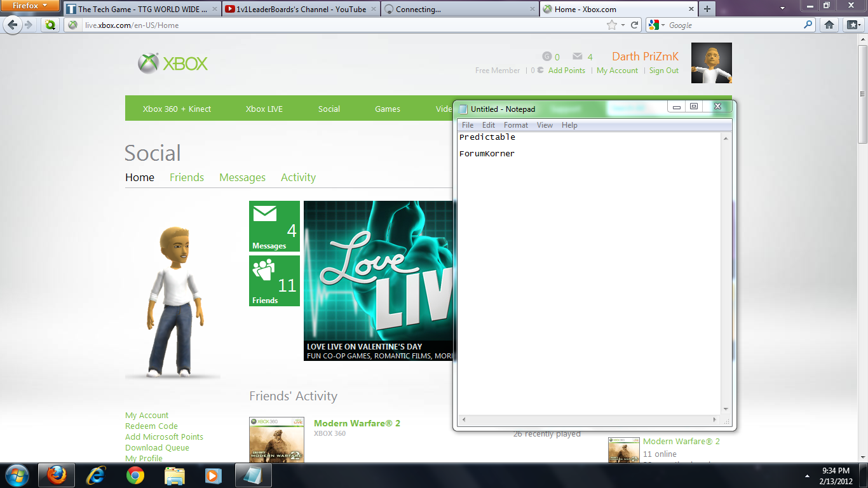Open the Notepad File menu

click(468, 125)
